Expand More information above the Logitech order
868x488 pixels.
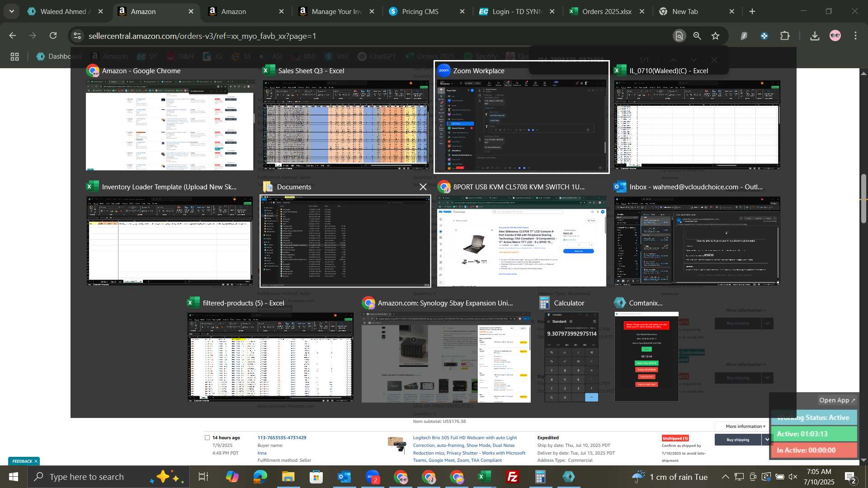(x=745, y=426)
